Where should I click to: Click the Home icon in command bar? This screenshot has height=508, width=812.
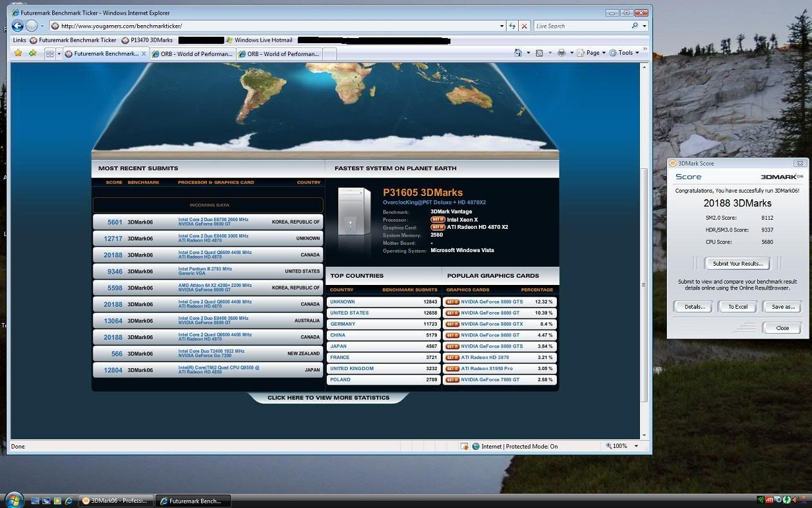tap(518, 53)
